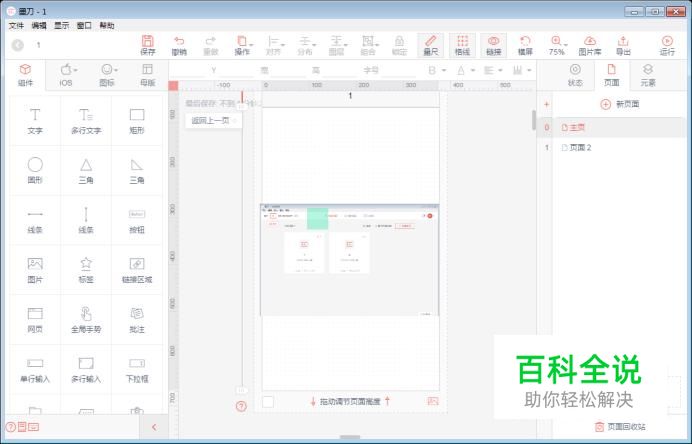Select the 批注 annotation component
The image size is (692, 444).
pyautogui.click(x=137, y=320)
